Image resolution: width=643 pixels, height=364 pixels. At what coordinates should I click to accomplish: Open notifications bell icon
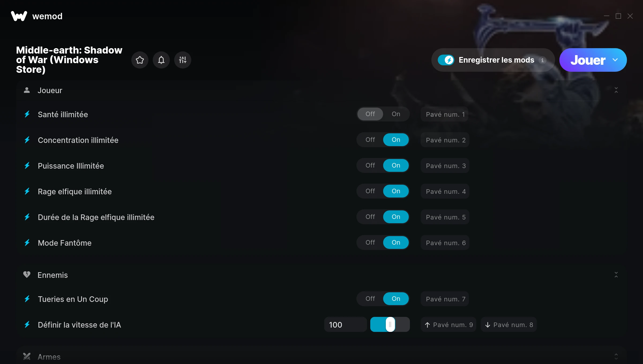coord(161,60)
